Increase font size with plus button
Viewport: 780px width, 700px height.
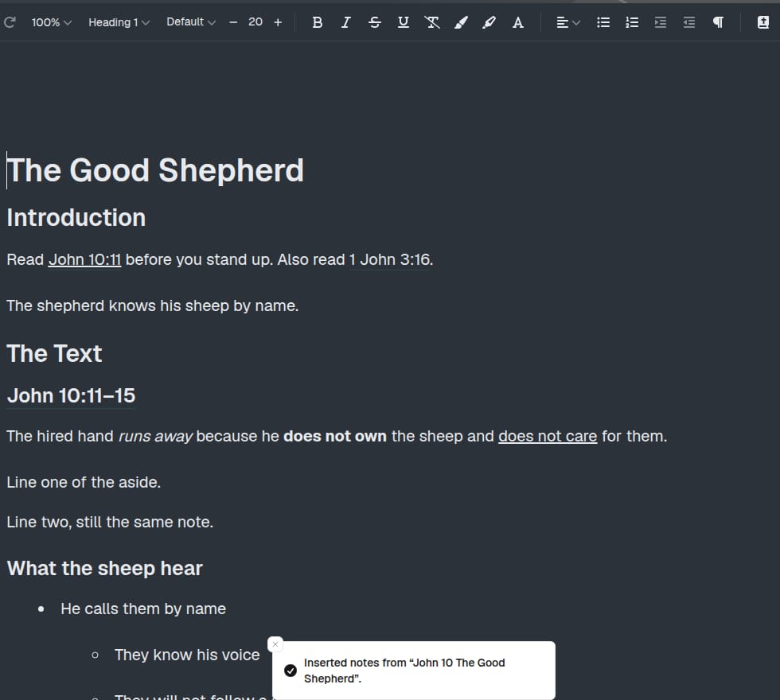278,22
